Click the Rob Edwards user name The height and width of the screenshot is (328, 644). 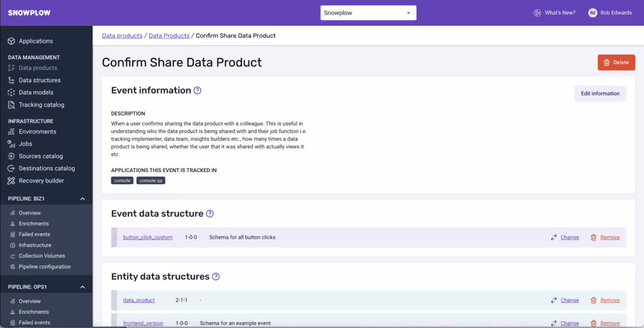point(616,13)
